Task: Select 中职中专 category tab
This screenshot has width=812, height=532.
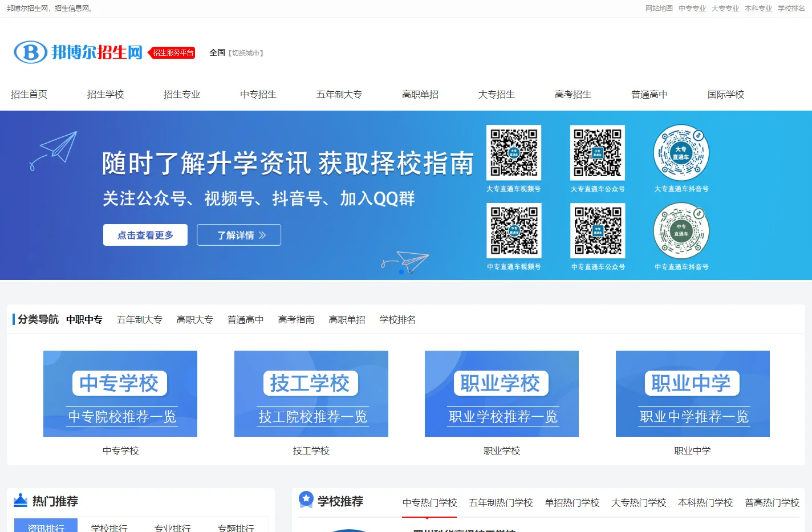Action: click(84, 320)
